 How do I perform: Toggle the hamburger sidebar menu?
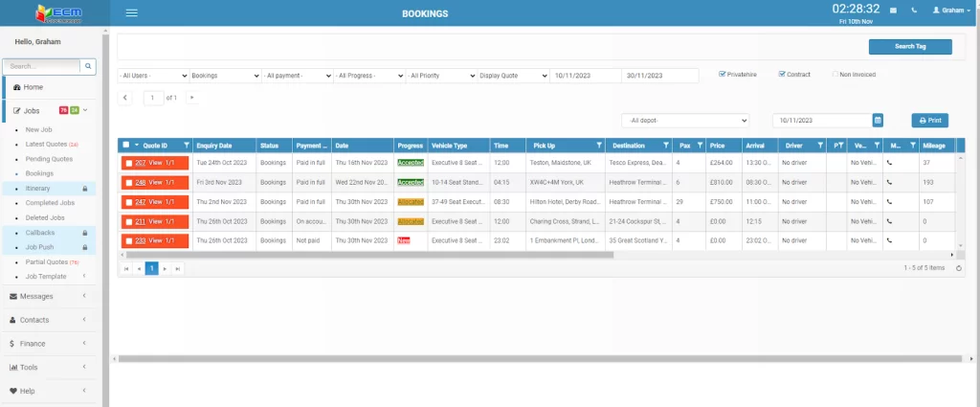132,13
